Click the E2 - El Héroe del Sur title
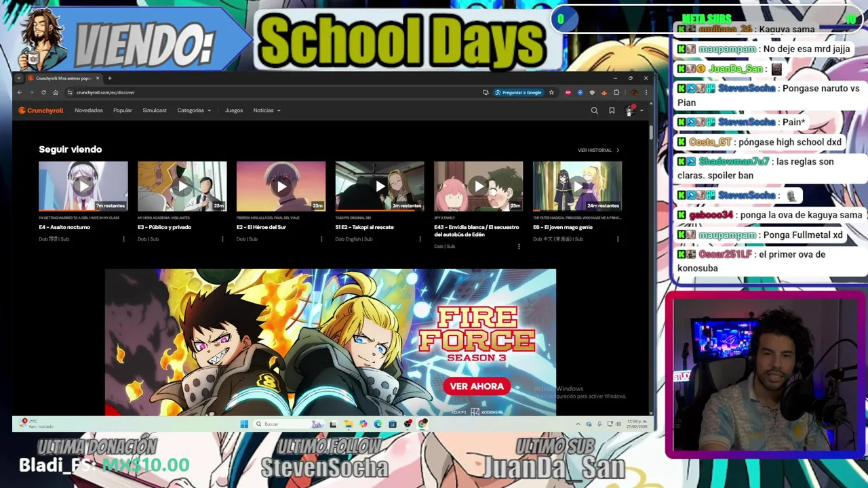 262,227
